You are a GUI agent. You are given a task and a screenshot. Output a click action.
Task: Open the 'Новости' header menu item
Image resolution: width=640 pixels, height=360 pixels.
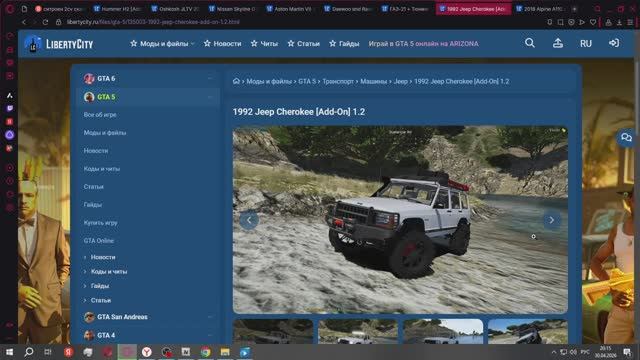pyautogui.click(x=222, y=43)
